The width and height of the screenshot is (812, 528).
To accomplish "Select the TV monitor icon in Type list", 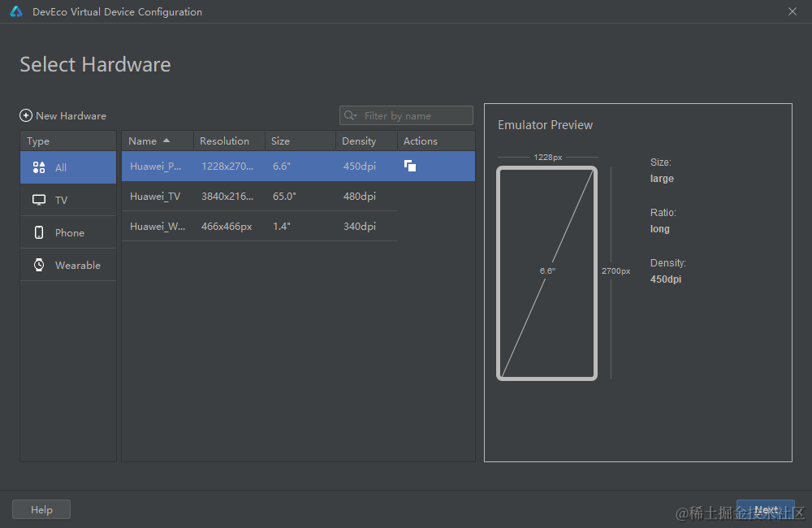I will (39, 200).
